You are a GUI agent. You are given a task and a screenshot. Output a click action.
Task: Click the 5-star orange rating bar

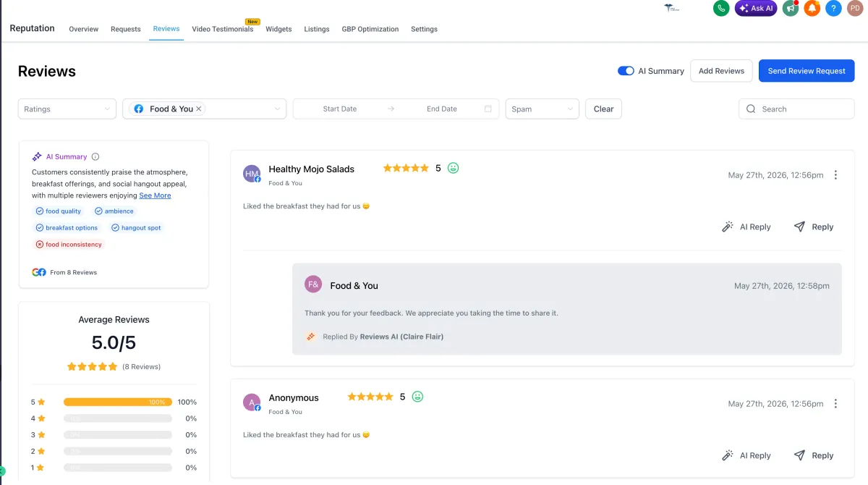(x=118, y=402)
